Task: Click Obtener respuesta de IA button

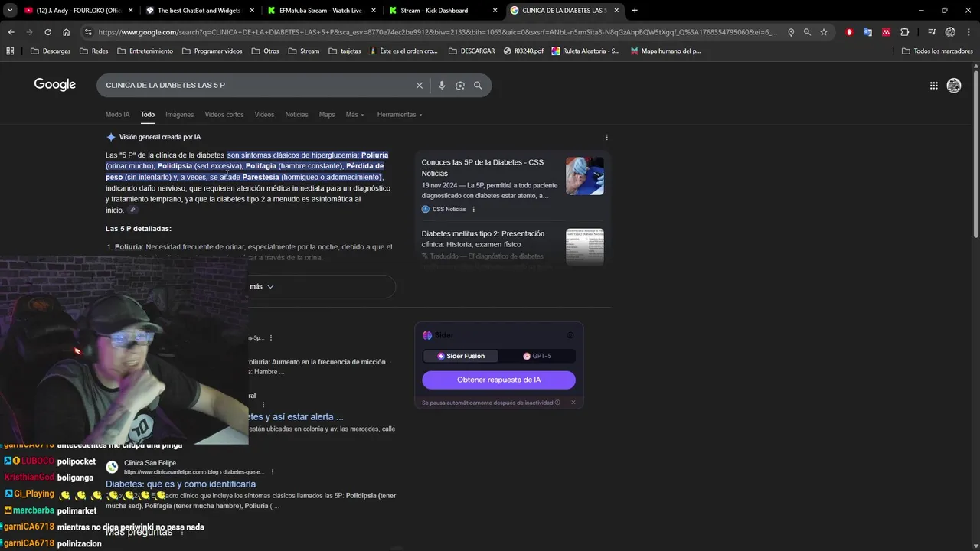Action: [x=498, y=380]
